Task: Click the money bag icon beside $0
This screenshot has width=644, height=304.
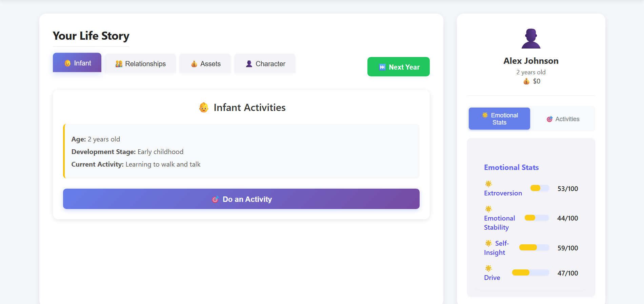Action: (x=526, y=81)
